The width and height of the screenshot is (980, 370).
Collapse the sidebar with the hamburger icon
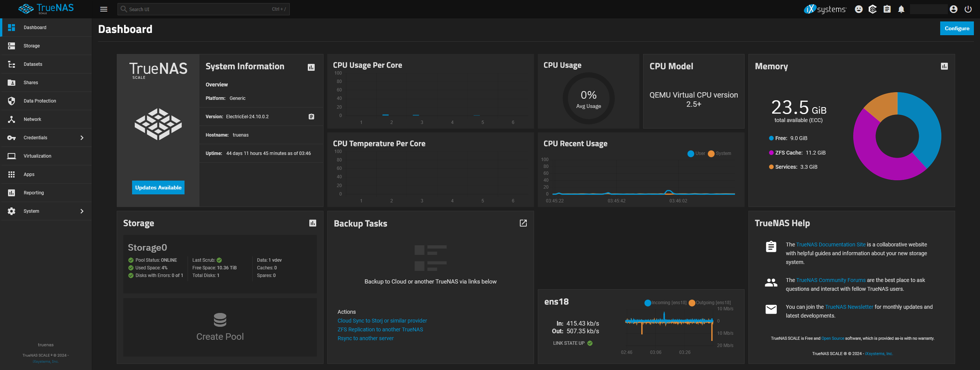pos(103,9)
